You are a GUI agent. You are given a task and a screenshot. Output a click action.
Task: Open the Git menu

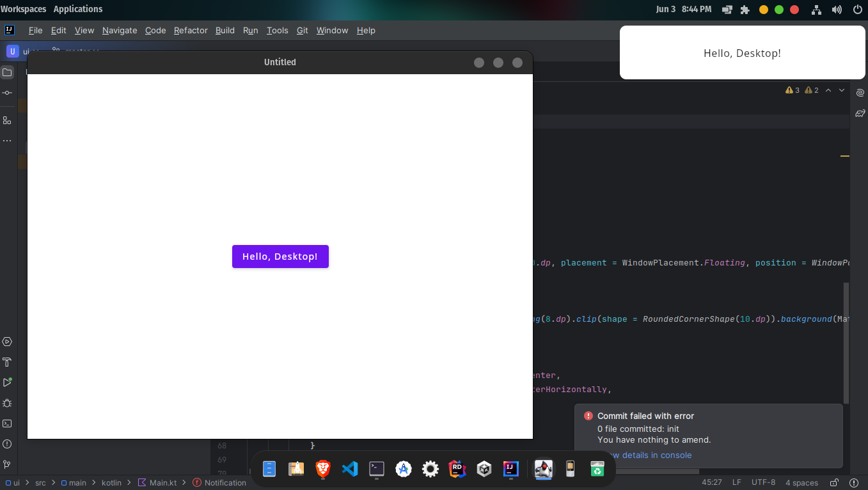(x=303, y=30)
